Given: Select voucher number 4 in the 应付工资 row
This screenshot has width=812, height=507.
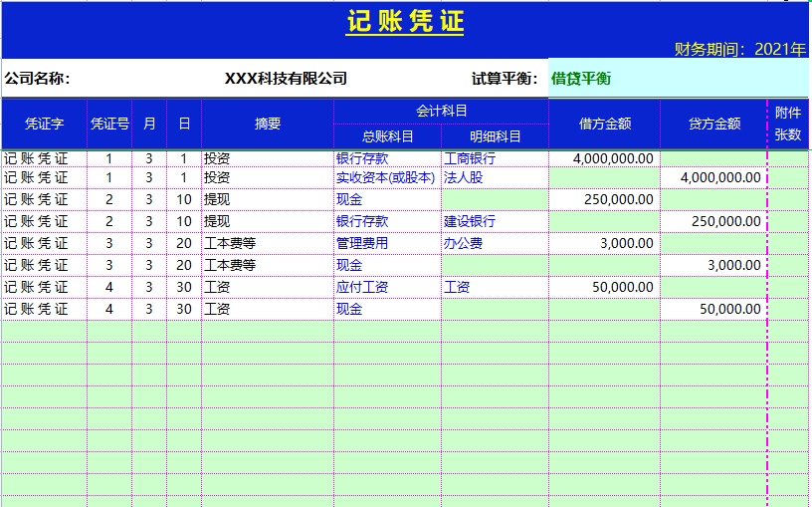Looking at the screenshot, I should tap(109, 287).
